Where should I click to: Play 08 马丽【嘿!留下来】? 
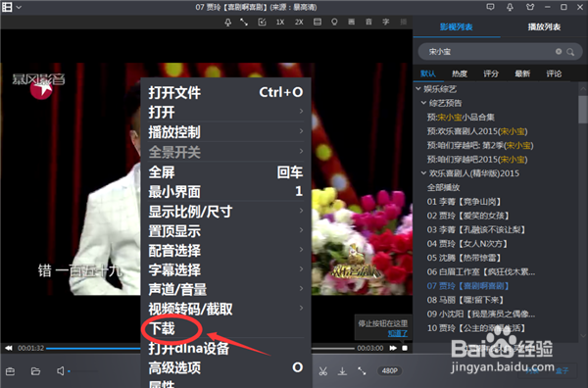[465, 300]
